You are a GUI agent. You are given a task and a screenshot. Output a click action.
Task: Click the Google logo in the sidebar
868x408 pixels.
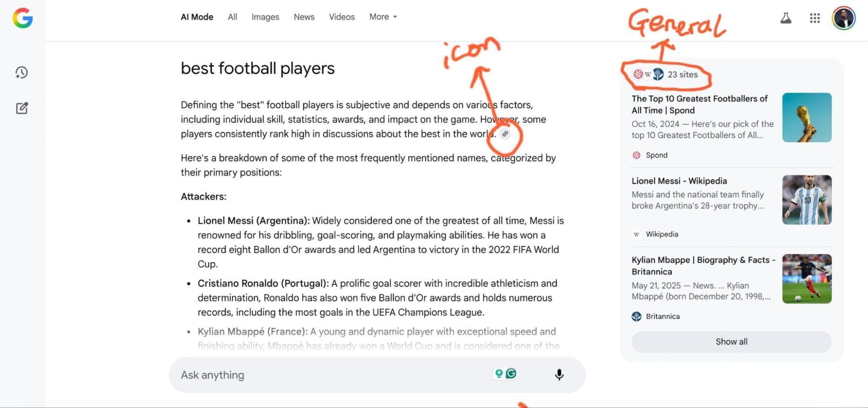click(x=22, y=18)
